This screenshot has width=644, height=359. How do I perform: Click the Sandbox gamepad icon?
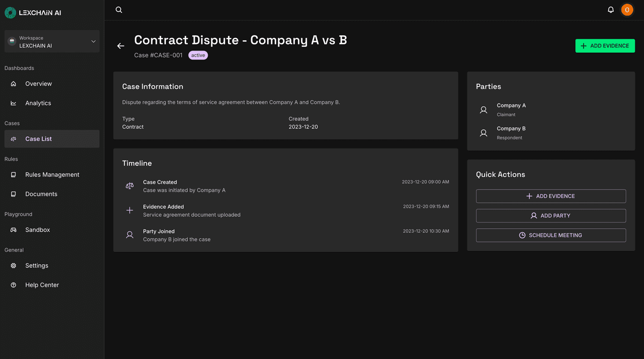pyautogui.click(x=13, y=230)
